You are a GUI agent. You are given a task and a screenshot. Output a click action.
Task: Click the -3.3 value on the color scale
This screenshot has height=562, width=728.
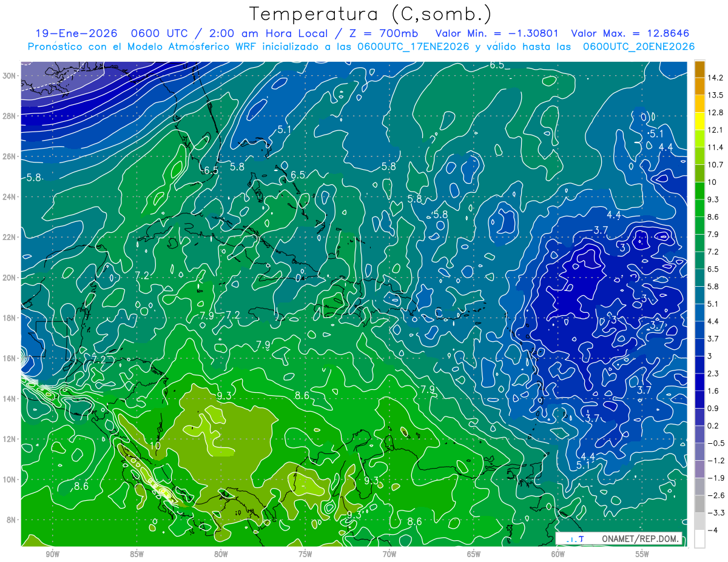[715, 513]
